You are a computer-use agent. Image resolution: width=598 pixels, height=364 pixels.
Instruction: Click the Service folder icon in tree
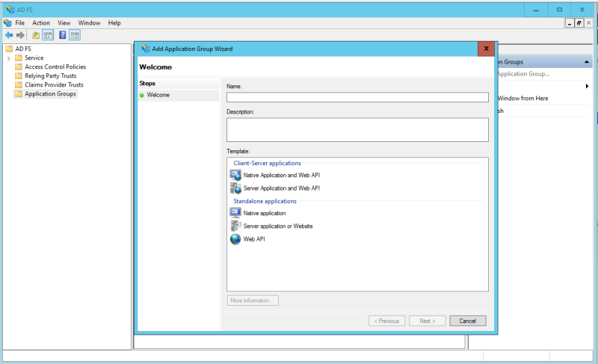coord(18,58)
